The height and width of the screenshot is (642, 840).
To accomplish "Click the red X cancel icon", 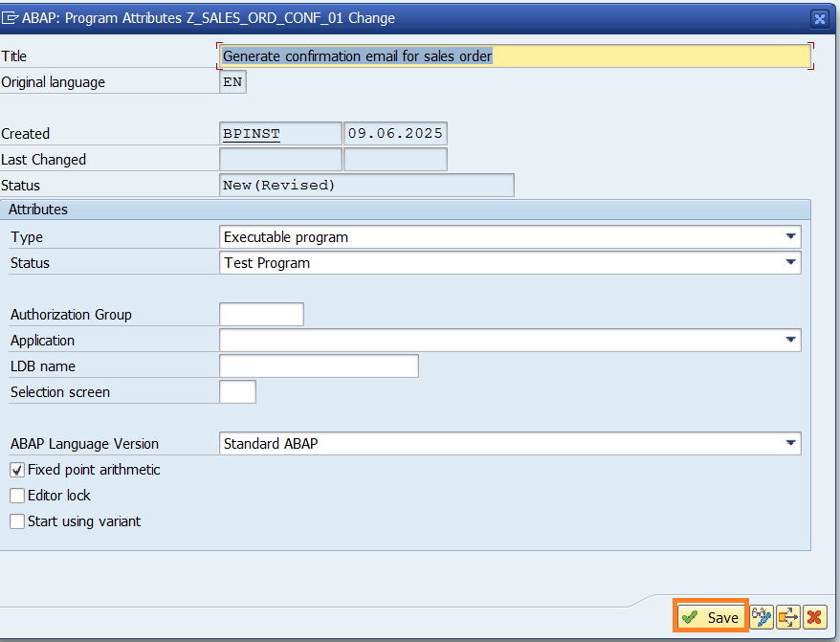I will [x=814, y=617].
